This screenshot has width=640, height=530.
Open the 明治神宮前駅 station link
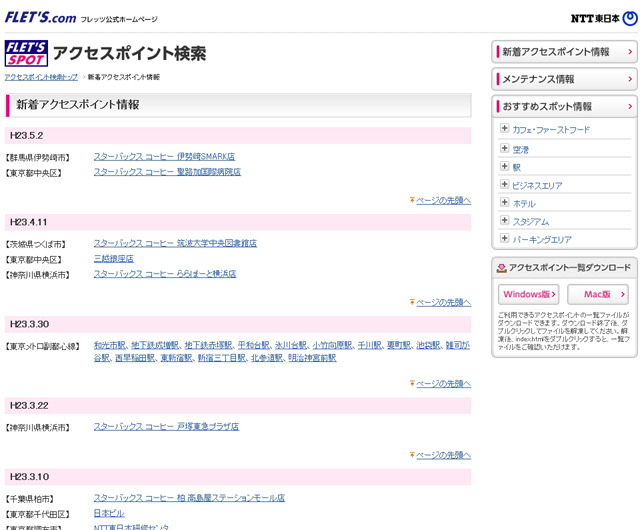click(312, 358)
